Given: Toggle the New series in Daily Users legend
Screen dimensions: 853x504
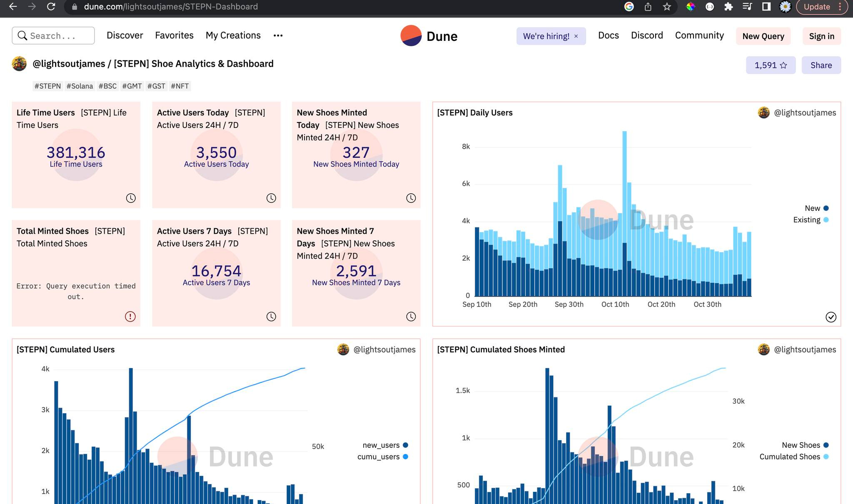Looking at the screenshot, I should [816, 208].
